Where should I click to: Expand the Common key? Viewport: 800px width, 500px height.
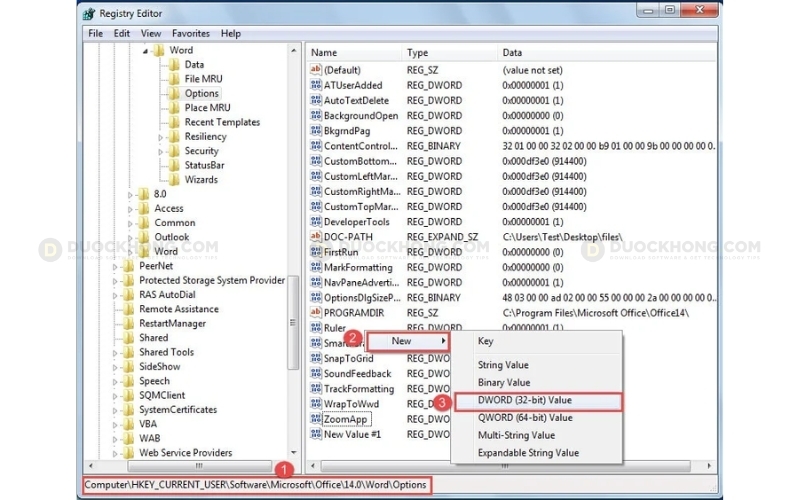click(x=130, y=223)
